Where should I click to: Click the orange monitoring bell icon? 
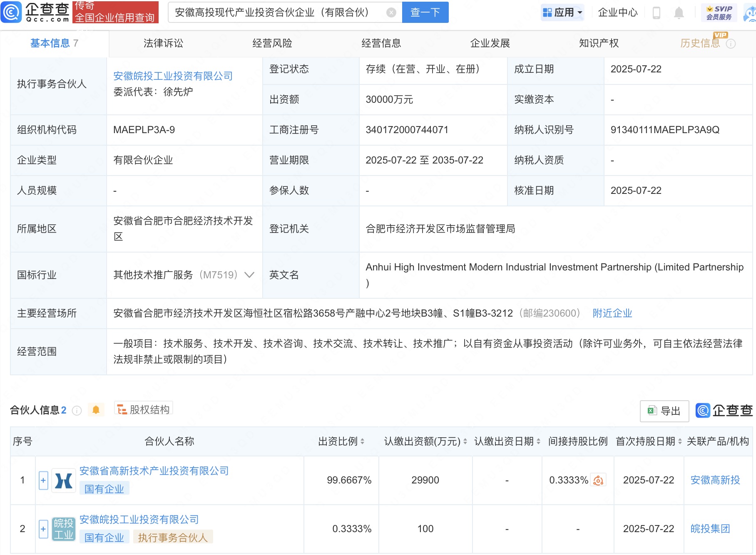pos(96,410)
